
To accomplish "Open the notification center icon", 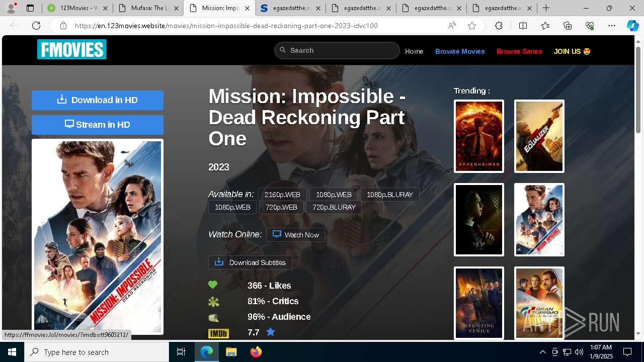I will coord(627,352).
